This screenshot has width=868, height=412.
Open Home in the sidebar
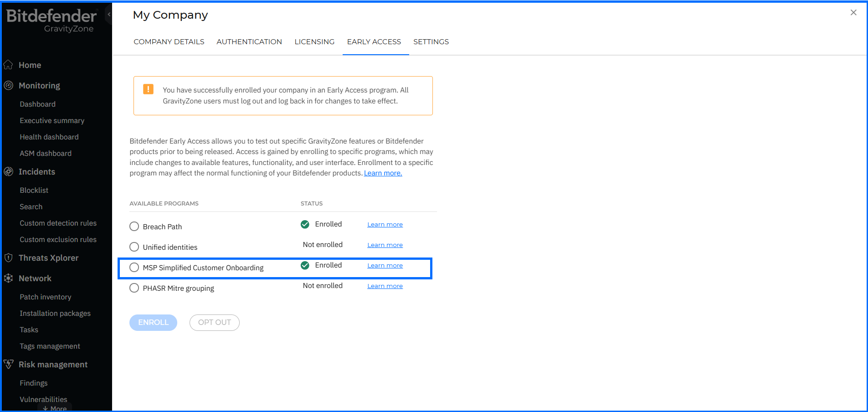30,65
